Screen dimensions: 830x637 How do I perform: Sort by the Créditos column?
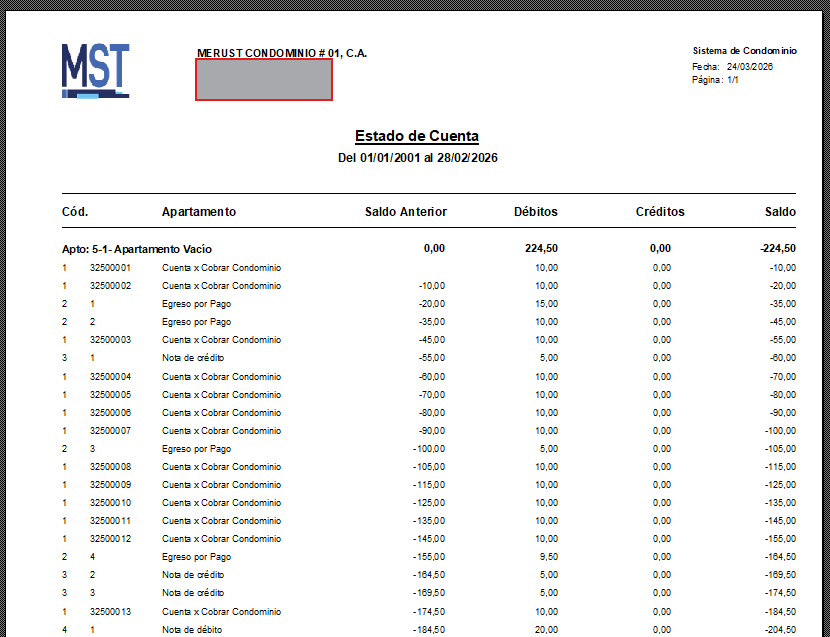point(662,211)
